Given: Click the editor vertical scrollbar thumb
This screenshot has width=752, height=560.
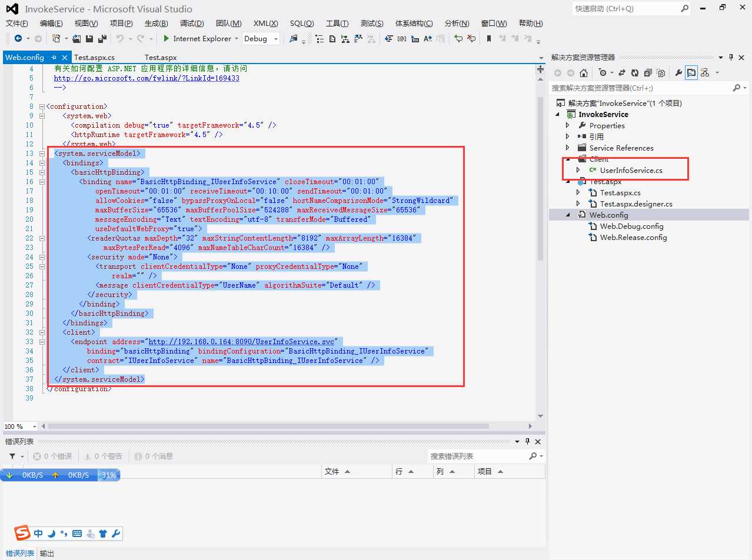Looking at the screenshot, I should coord(540,179).
